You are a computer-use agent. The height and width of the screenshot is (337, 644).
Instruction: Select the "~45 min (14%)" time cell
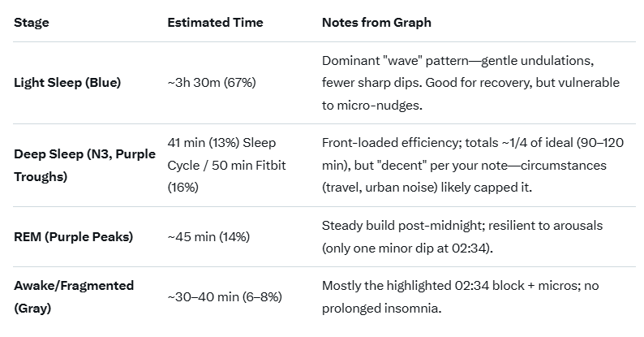coord(208,237)
